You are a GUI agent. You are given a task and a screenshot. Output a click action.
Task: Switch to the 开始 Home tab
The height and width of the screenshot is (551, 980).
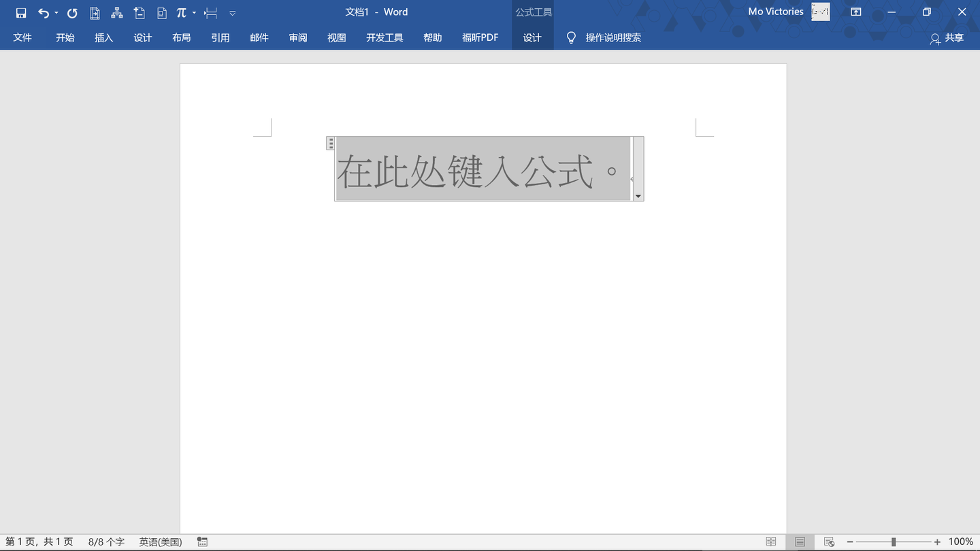pos(65,37)
